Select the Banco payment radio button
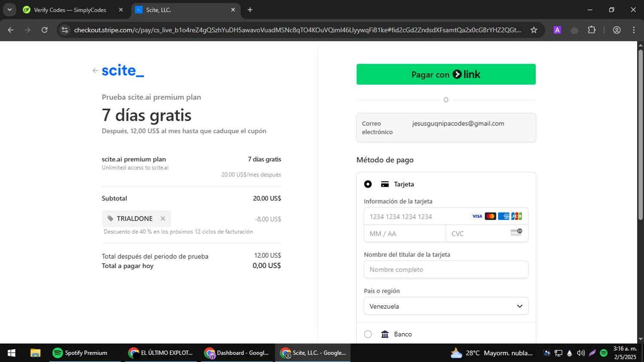The width and height of the screenshot is (644, 362). point(368,334)
